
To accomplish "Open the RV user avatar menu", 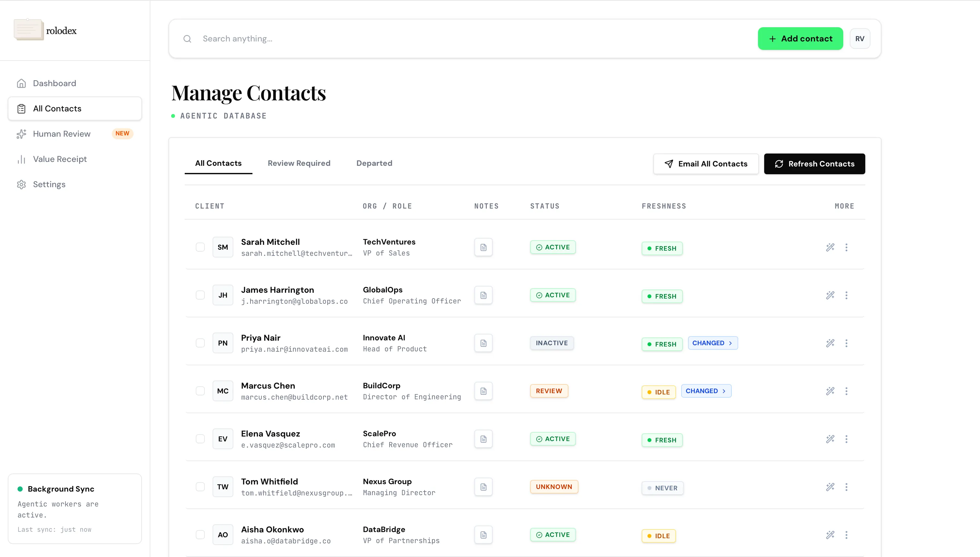I will 859,39.
